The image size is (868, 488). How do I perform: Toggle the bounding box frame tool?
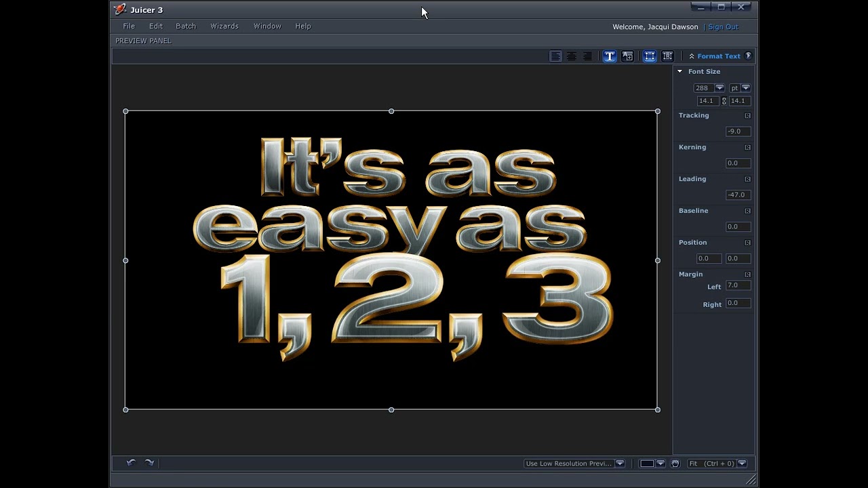[x=650, y=56]
